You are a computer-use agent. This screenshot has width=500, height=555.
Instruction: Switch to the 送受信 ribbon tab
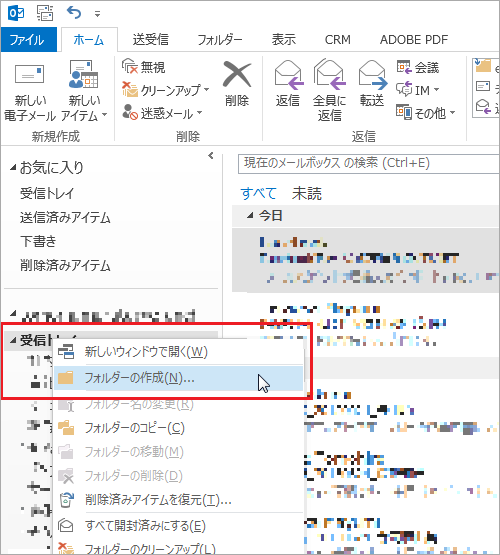(151, 40)
